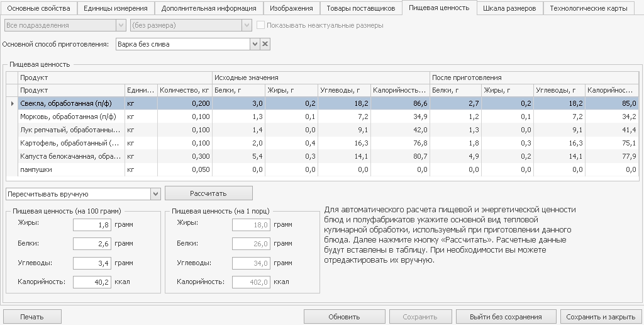Click the 'Печать' button

pyautogui.click(x=32, y=317)
